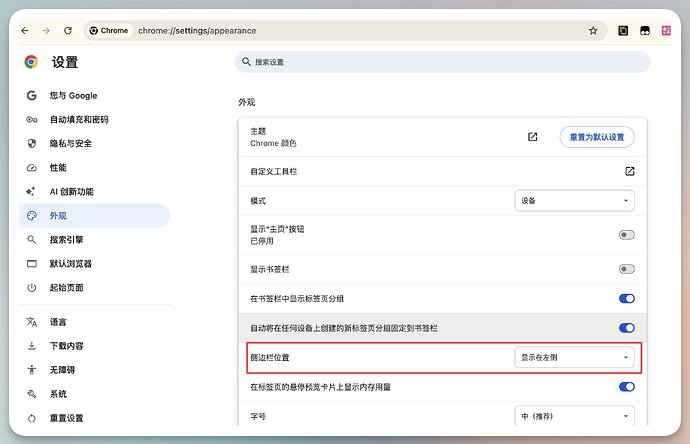The width and height of the screenshot is (690, 444).
Task: Bookmark this page with the star icon
Action: tap(593, 30)
